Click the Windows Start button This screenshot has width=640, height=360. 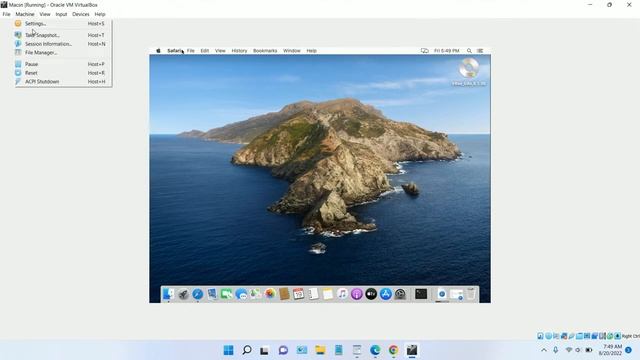229,350
